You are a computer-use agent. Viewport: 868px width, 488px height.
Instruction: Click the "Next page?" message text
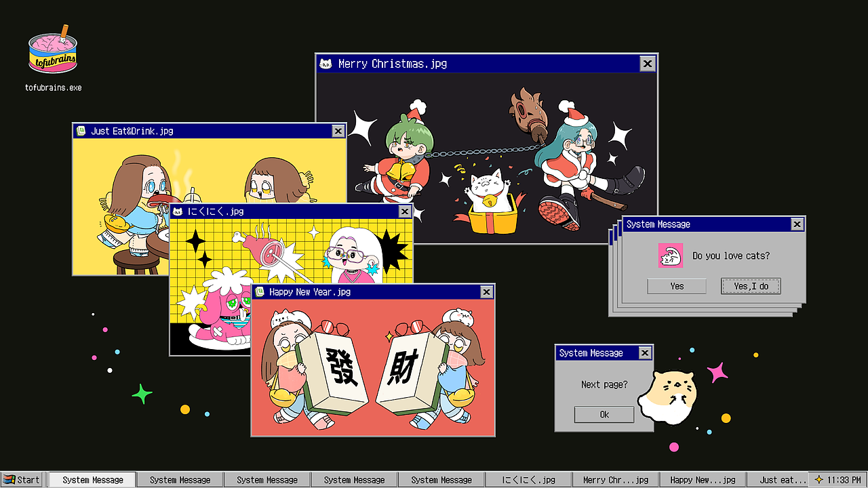tap(604, 384)
